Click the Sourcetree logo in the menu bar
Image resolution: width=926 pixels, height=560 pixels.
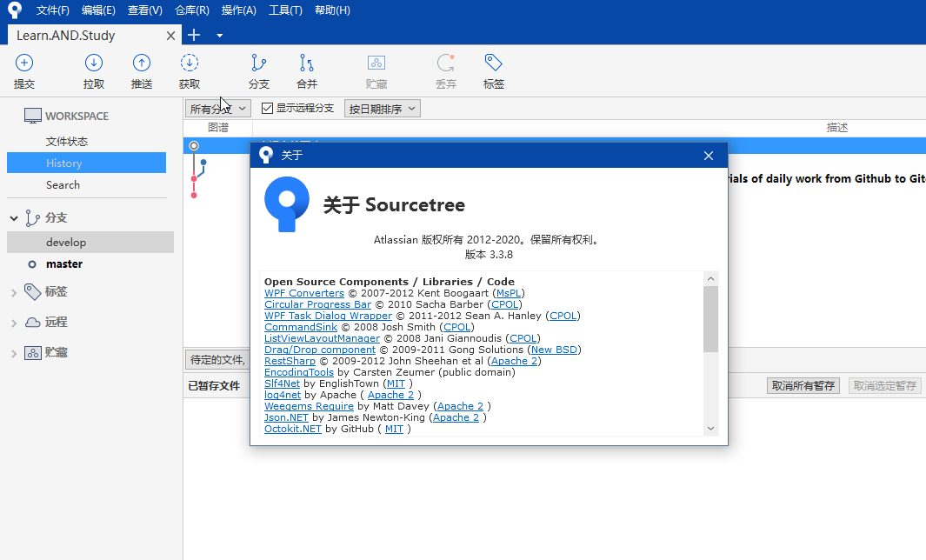[x=15, y=10]
